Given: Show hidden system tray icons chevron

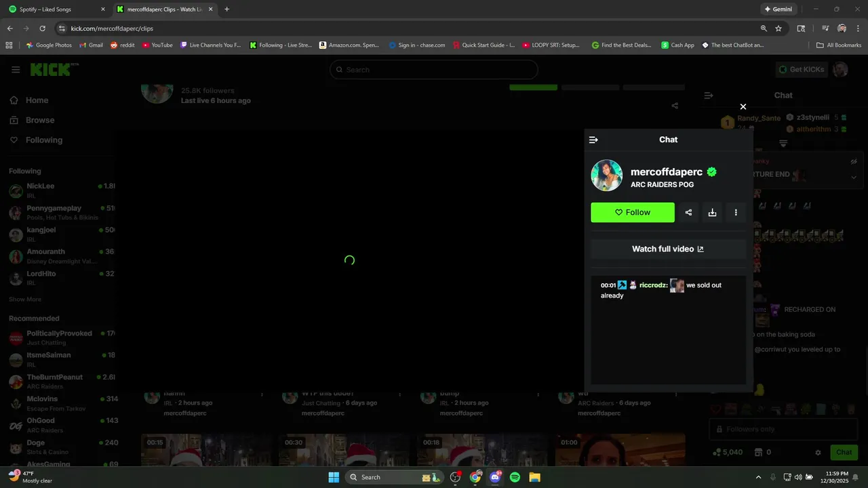Looking at the screenshot, I should (x=758, y=477).
